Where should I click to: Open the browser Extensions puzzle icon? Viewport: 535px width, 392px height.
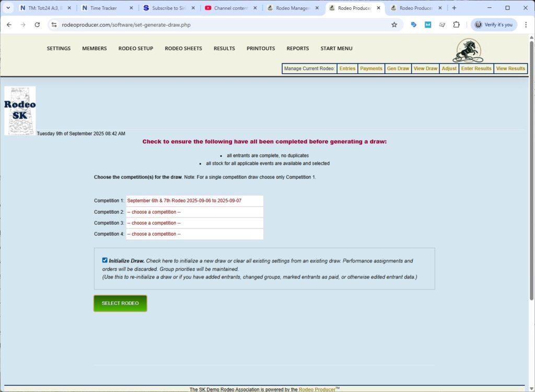[456, 25]
